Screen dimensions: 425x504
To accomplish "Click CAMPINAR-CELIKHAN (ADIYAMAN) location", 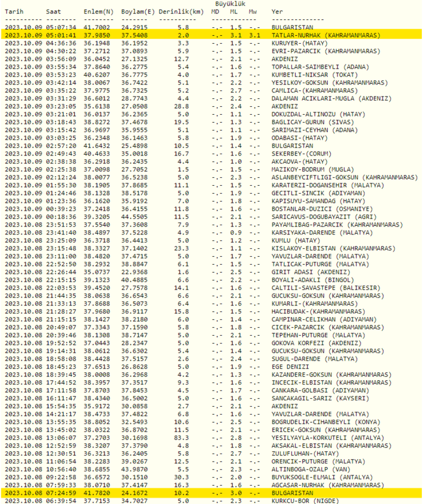I will pyautogui.click(x=324, y=319).
